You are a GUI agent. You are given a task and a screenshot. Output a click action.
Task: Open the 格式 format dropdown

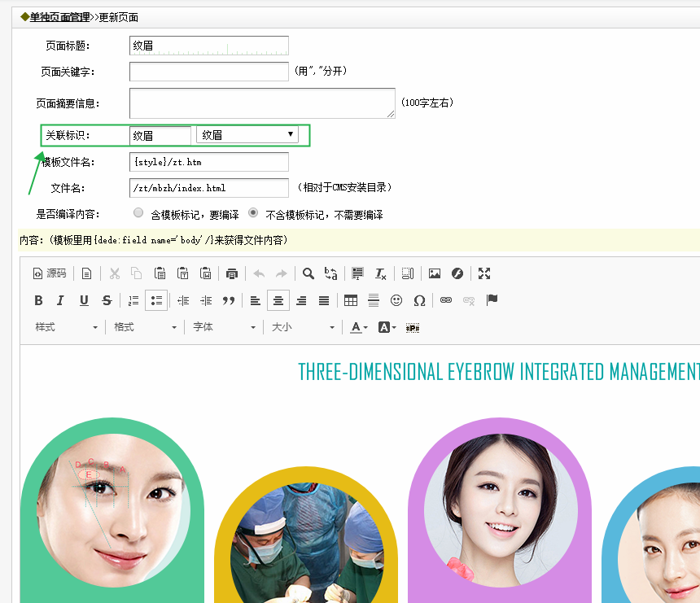(x=145, y=327)
